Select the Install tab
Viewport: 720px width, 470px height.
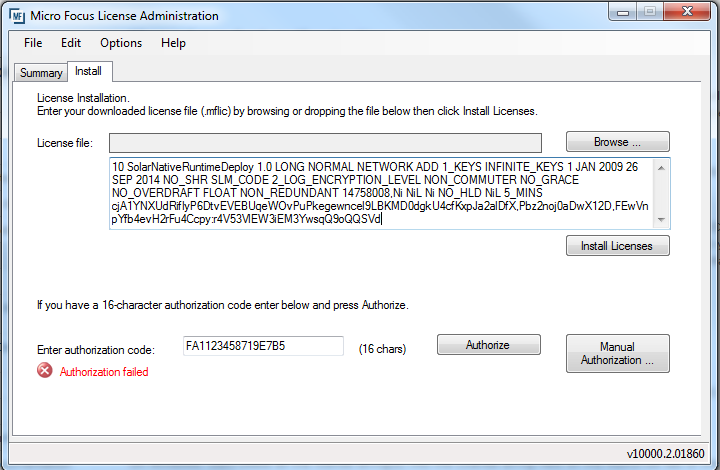tap(88, 72)
